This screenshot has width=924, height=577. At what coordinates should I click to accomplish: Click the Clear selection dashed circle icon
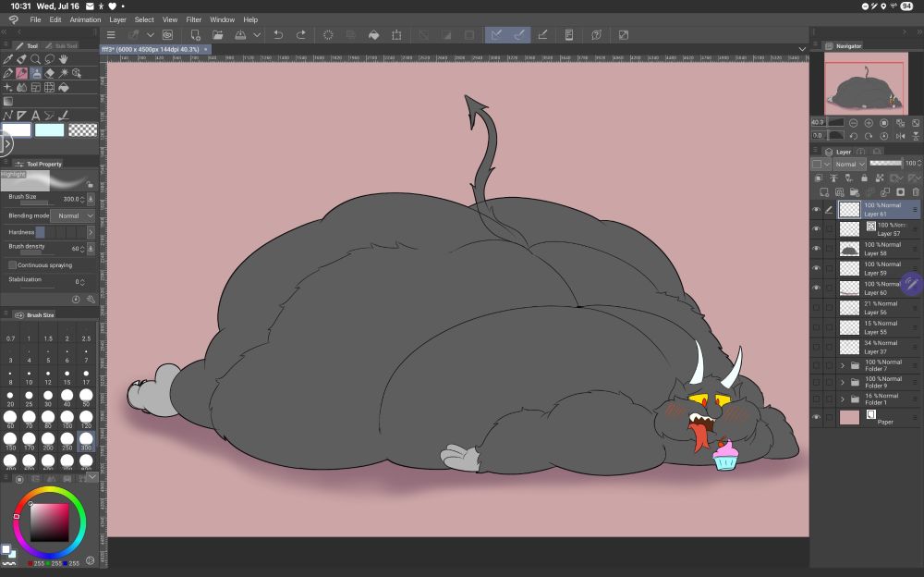[x=328, y=35]
